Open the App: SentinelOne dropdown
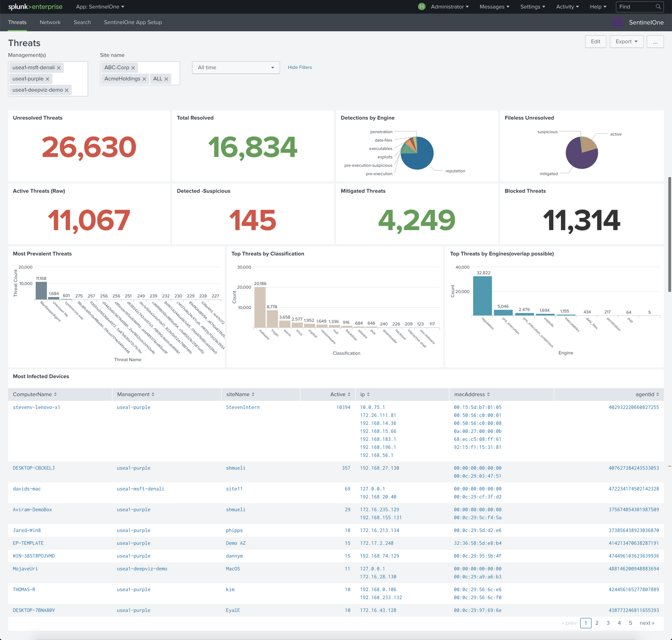Screen dimensions: 672x640 100,7
